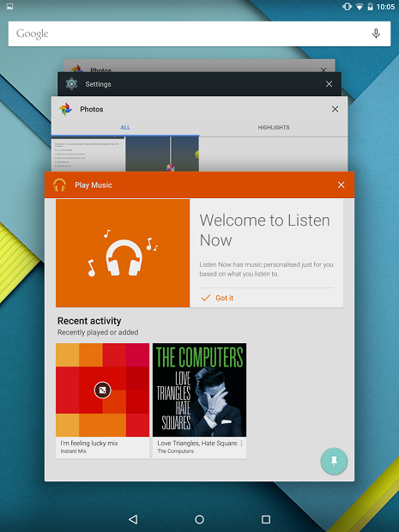Screen dimensions: 399x532
Task: Open the document screenshot thumbnail in Photos
Action: (88, 154)
